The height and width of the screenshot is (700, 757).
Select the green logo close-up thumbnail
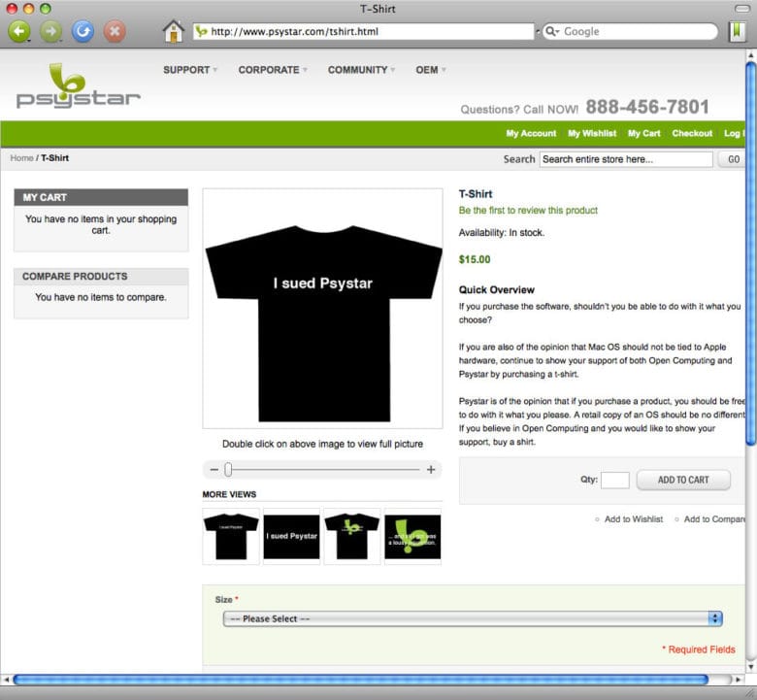[412, 536]
